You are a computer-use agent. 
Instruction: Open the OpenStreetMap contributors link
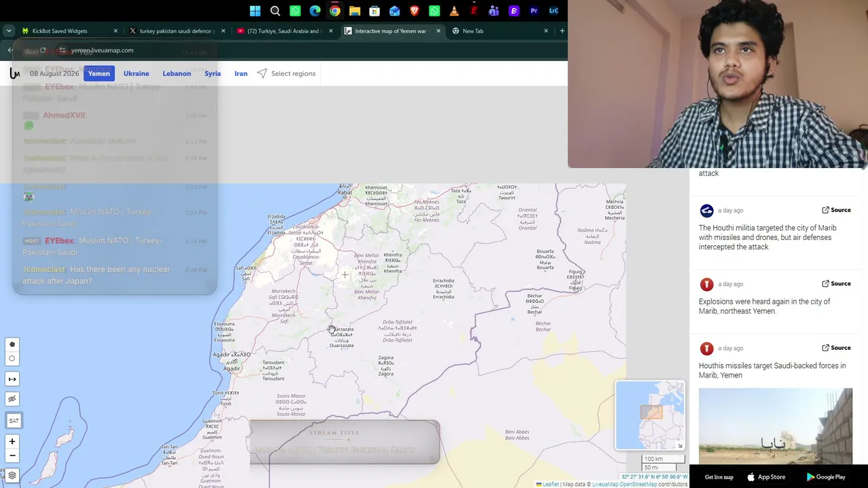click(x=637, y=484)
